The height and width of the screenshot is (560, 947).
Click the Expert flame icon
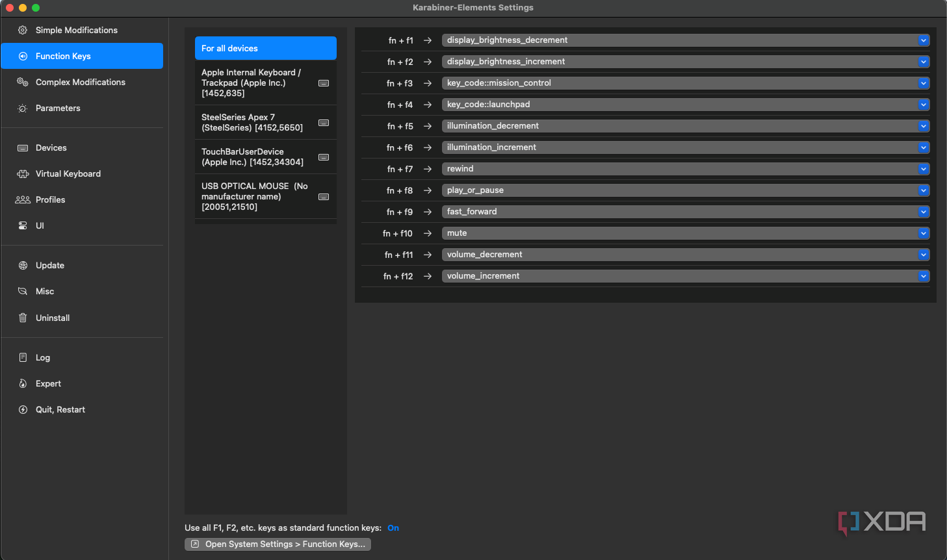coord(23,384)
